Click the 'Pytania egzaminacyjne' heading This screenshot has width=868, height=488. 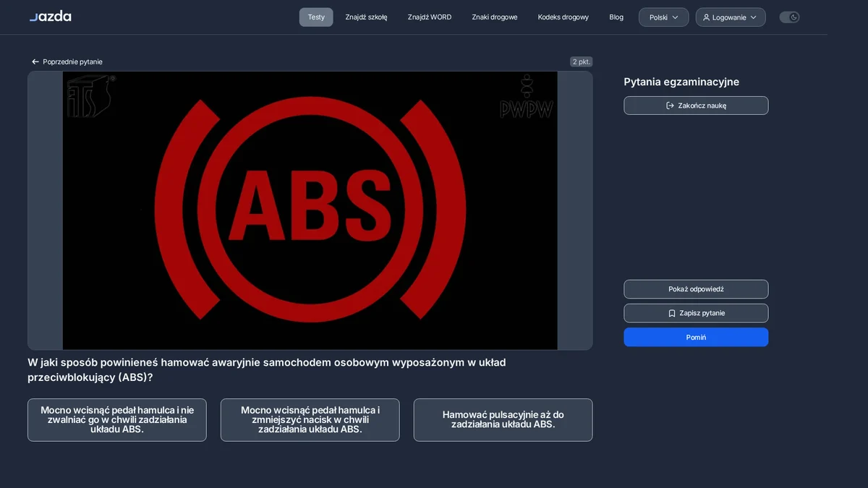pyautogui.click(x=681, y=82)
